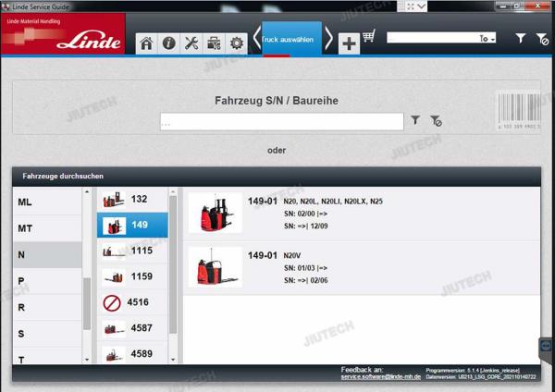This screenshot has width=555, height=392.
Task: Select series 1159
Action: (x=132, y=276)
